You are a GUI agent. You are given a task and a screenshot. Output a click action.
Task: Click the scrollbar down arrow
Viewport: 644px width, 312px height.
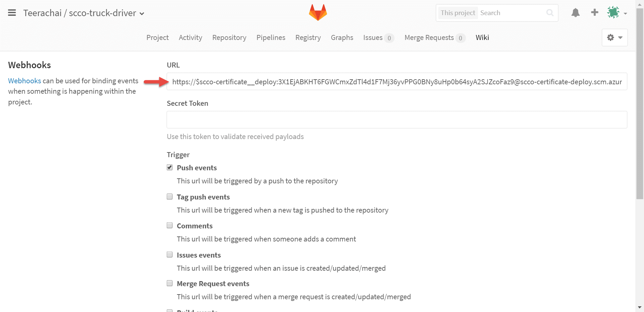pyautogui.click(x=640, y=308)
